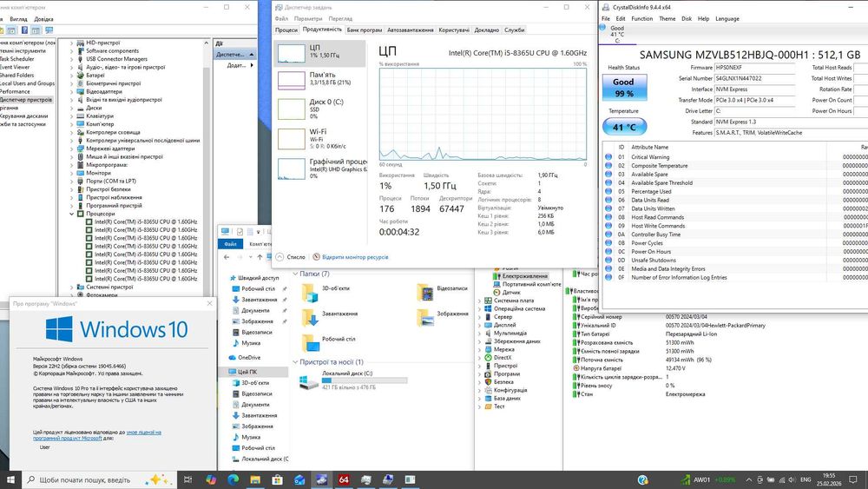Collapse Task Manager with Стисло button
Viewport: 868px width, 489px height.
291,257
